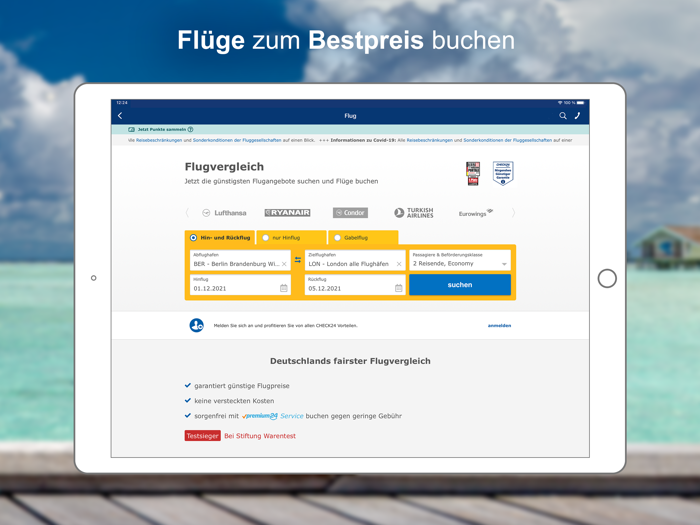Open first Sonderkonditionen der Fluggesellschaften link
The height and width of the screenshot is (525, 700).
(237, 140)
